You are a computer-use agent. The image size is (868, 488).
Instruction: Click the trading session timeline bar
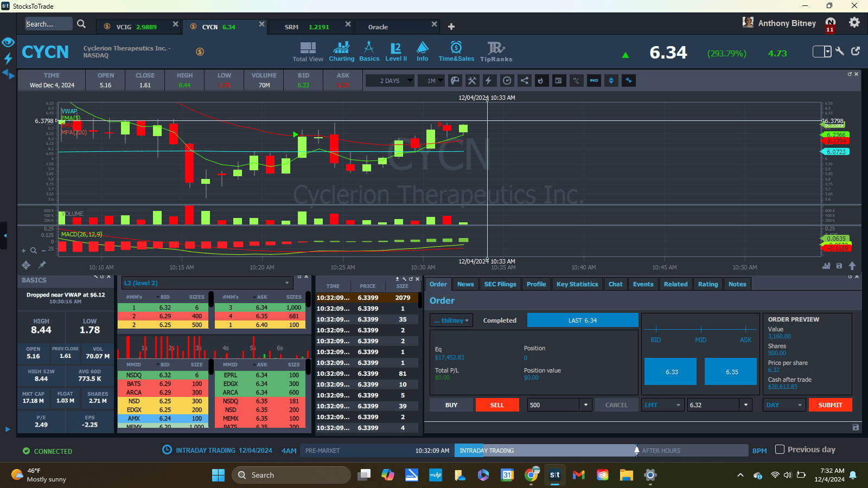524,450
